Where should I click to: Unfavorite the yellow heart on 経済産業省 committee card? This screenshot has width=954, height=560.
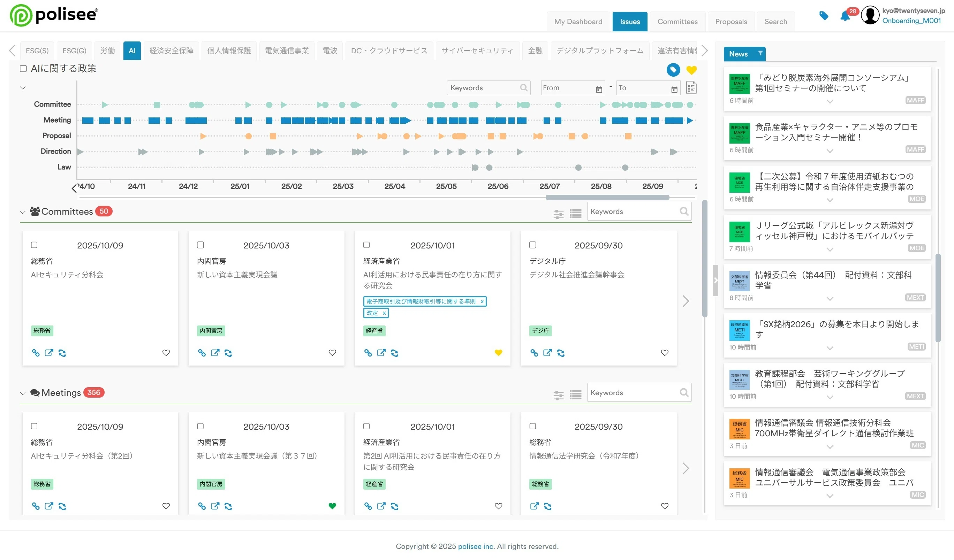(498, 353)
